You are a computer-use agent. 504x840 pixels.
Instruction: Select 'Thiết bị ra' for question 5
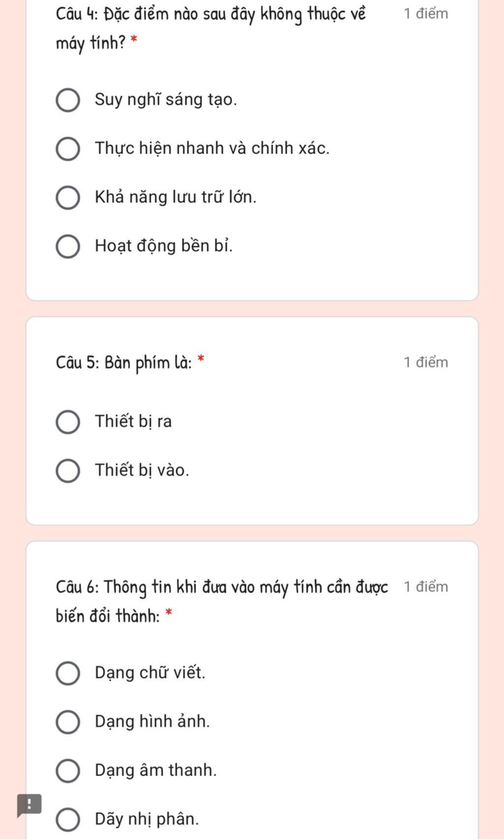click(68, 422)
